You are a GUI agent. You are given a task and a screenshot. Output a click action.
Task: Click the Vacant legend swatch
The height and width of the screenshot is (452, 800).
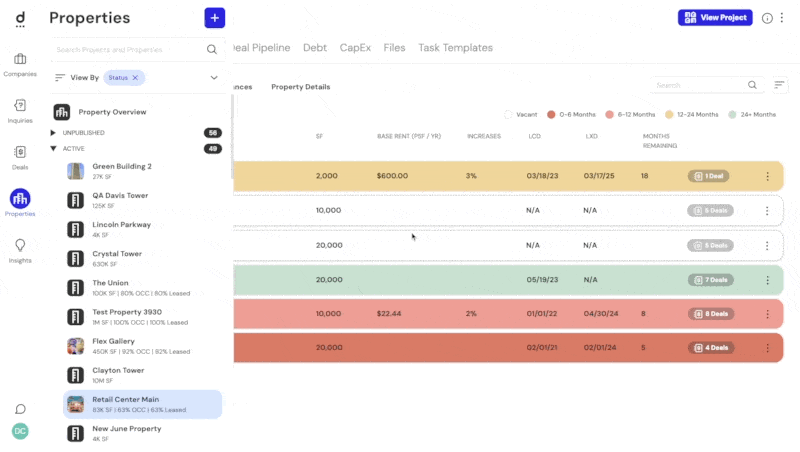click(508, 115)
